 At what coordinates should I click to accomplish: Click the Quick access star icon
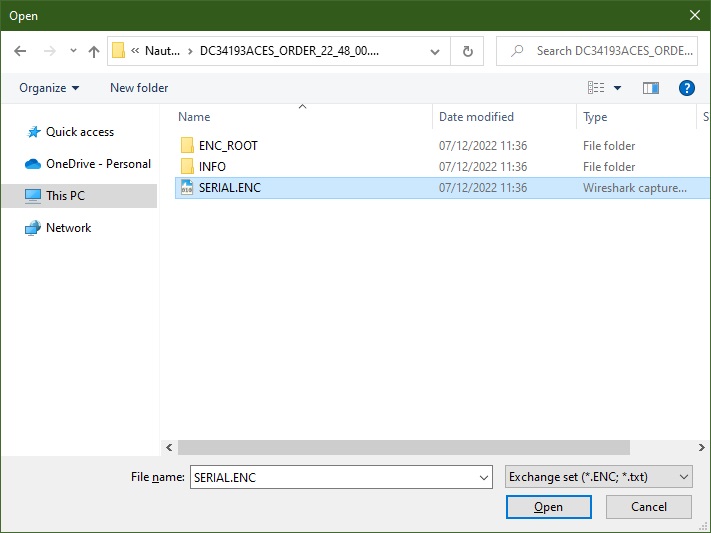pos(34,132)
